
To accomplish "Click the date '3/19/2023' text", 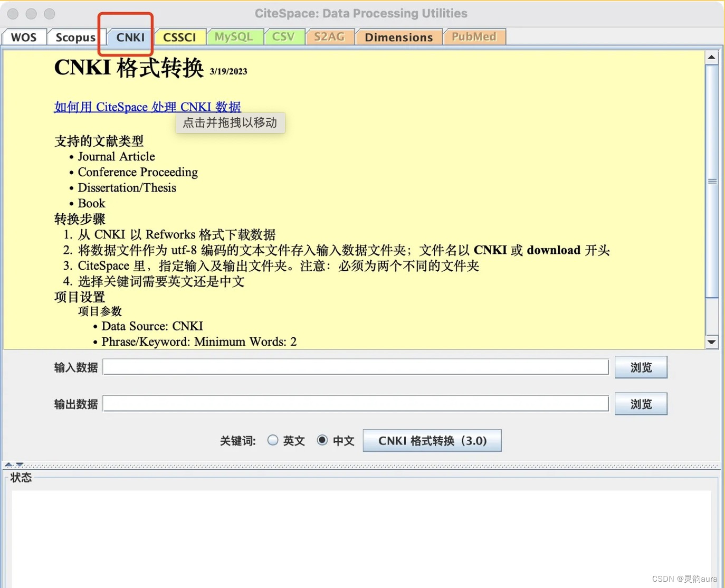I will [228, 72].
